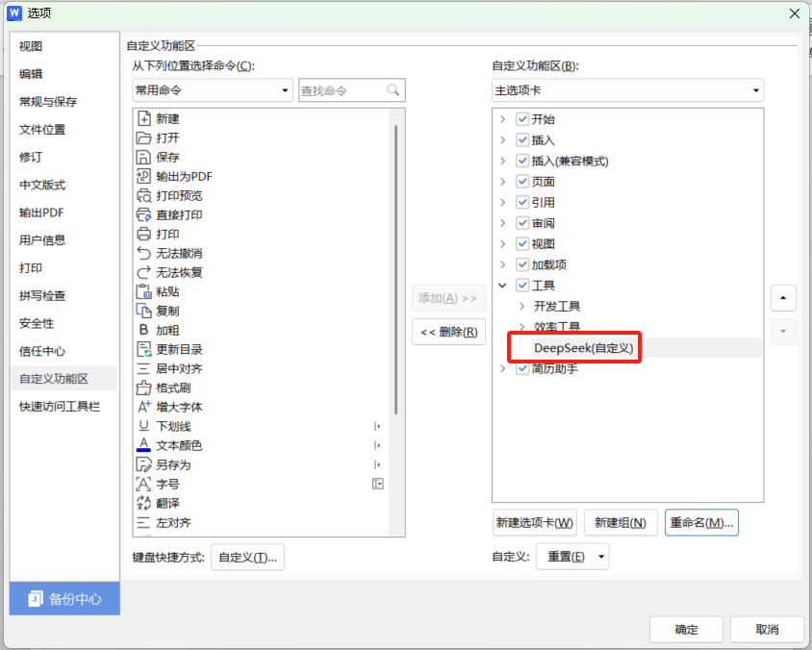This screenshot has width=812, height=650.
Task: Click the 确定 button
Action: (686, 629)
